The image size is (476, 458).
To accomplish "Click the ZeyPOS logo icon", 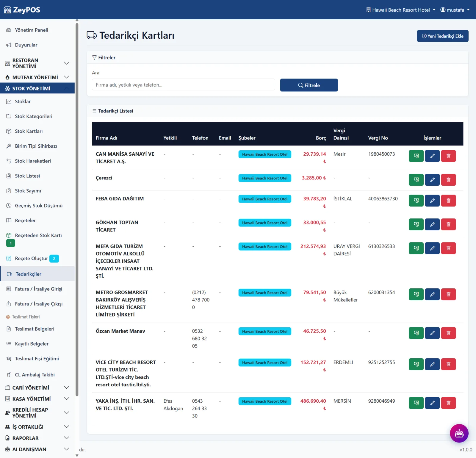I will coord(7,10).
